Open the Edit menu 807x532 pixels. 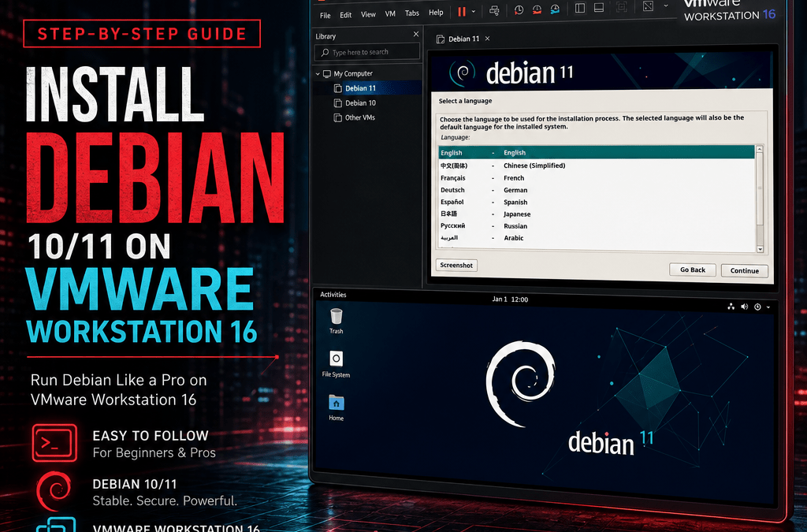[345, 15]
